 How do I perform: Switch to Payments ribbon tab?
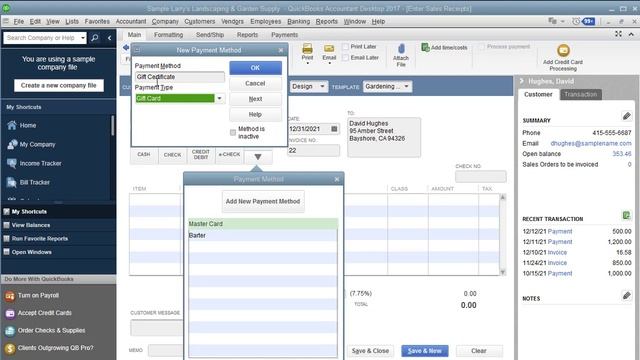284,35
